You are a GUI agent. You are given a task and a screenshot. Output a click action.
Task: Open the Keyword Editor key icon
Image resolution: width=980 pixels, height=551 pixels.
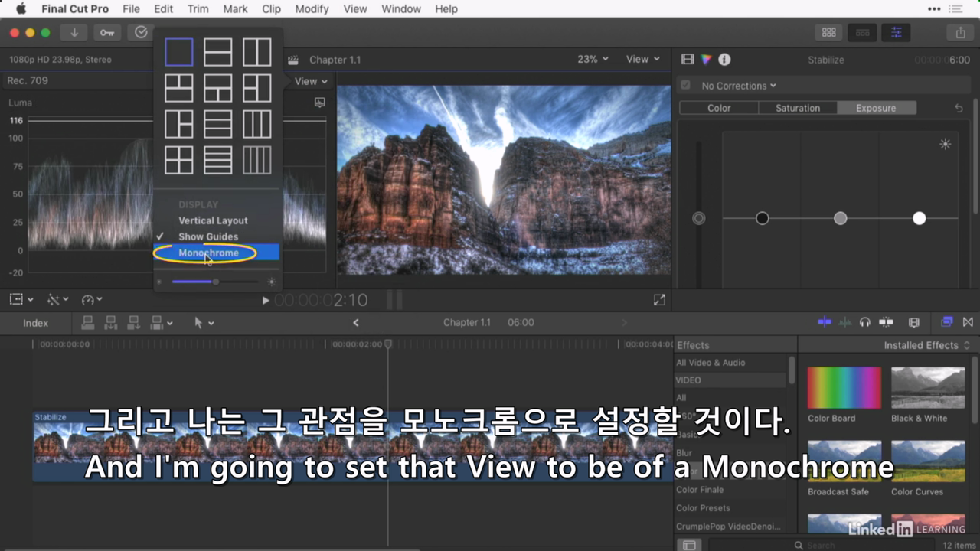[x=107, y=32]
